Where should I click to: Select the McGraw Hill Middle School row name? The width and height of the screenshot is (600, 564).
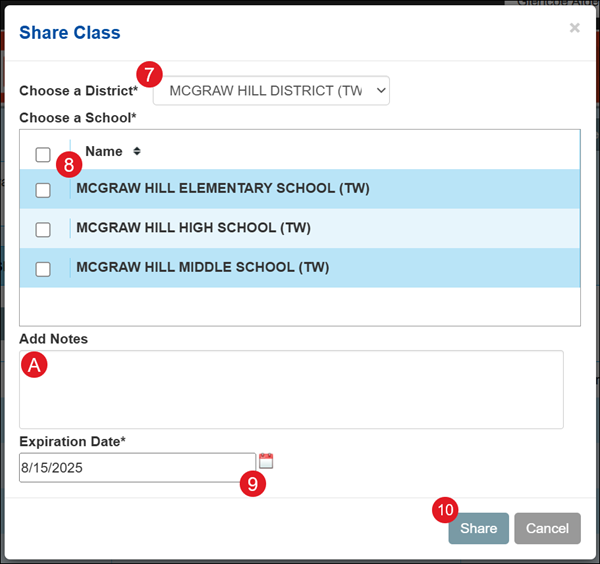202,267
